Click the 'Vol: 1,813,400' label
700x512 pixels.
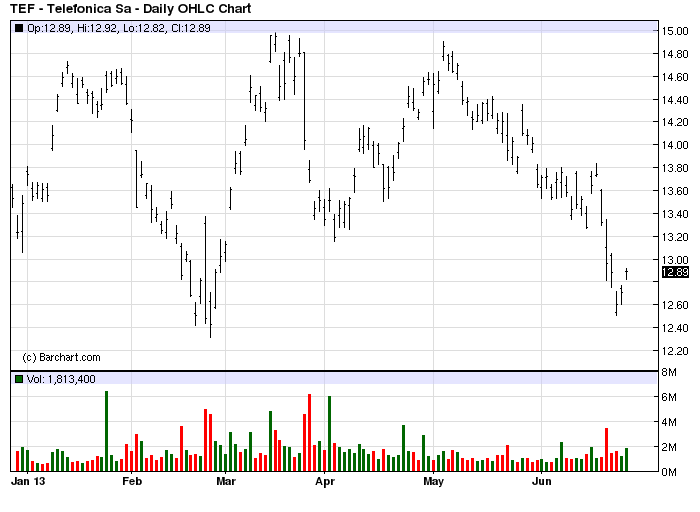click(61, 379)
